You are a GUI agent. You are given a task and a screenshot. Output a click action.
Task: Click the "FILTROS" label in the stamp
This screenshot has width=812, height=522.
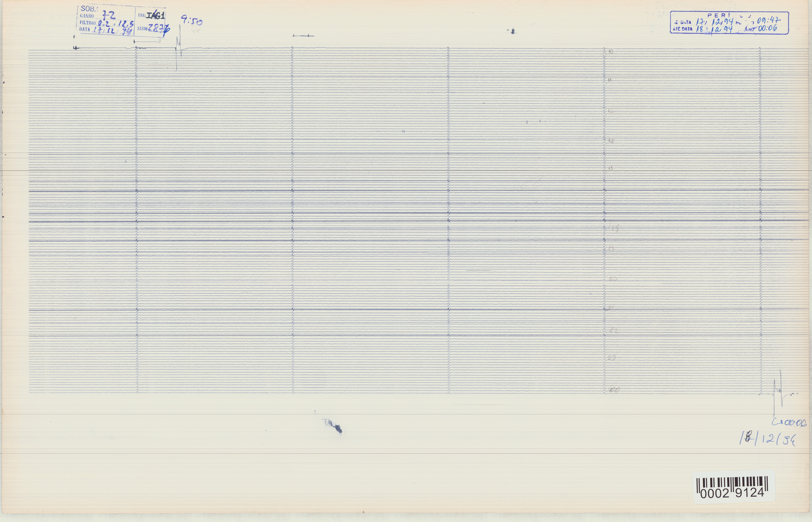[88, 23]
